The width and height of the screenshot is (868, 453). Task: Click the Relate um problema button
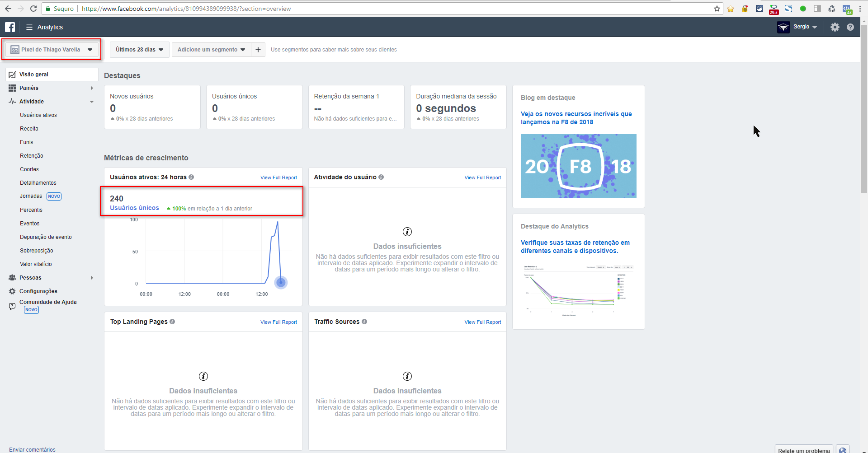coord(804,450)
